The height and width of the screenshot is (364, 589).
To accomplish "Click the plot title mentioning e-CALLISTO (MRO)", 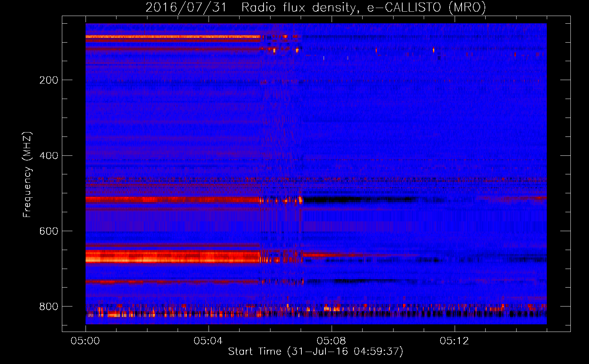I will click(316, 7).
